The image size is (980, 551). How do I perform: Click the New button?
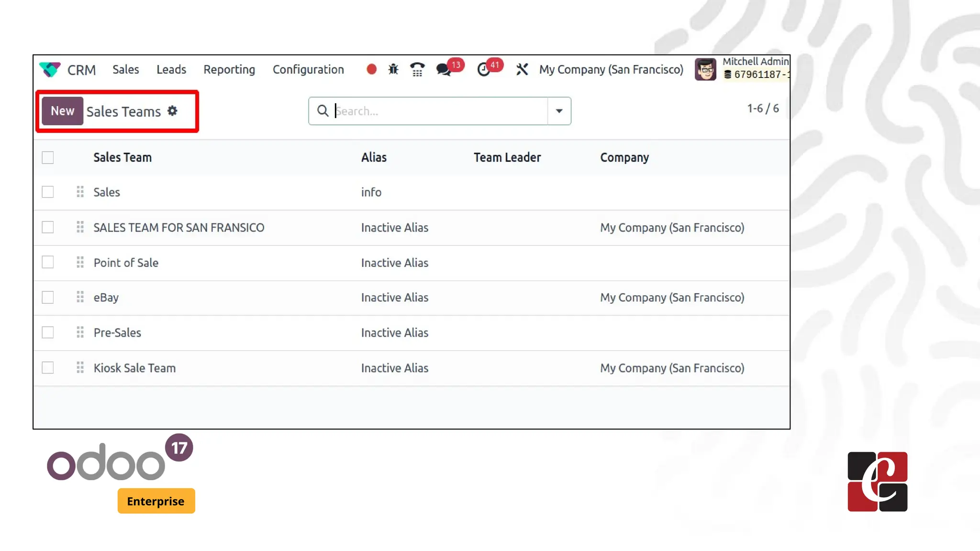63,111
